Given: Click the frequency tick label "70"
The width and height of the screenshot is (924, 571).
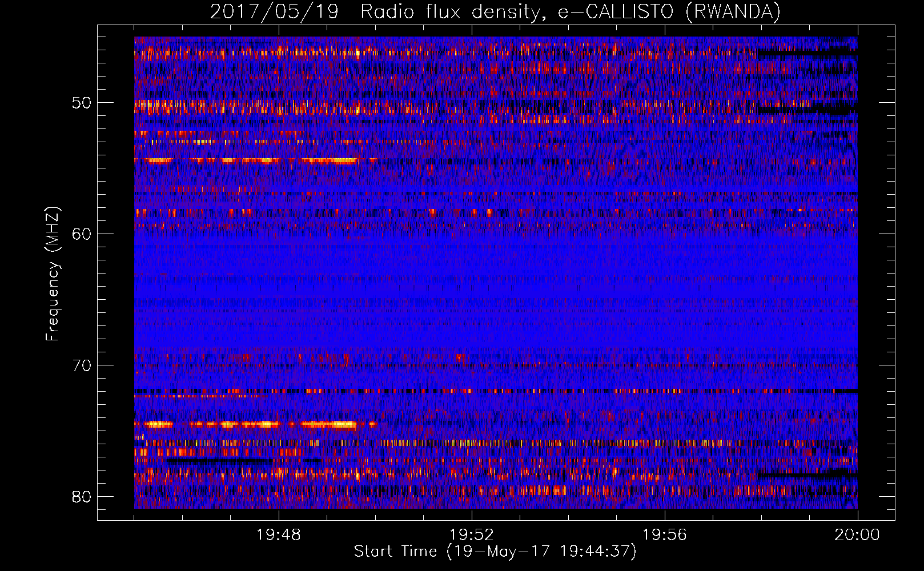Looking at the screenshot, I should click(x=82, y=365).
